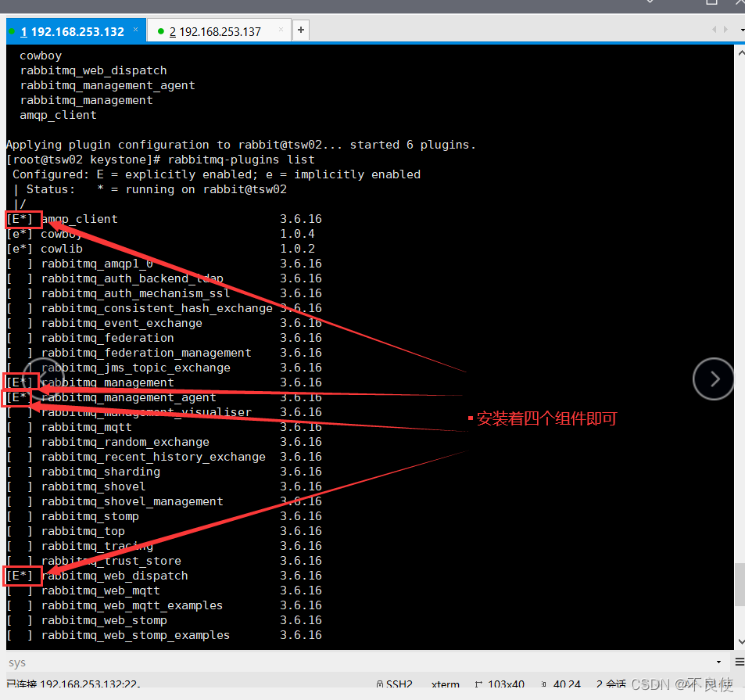This screenshot has height=700, width=745.
Task: Select the rabbitmq_jms_topic_exchange row
Action: pyautogui.click(x=164, y=368)
